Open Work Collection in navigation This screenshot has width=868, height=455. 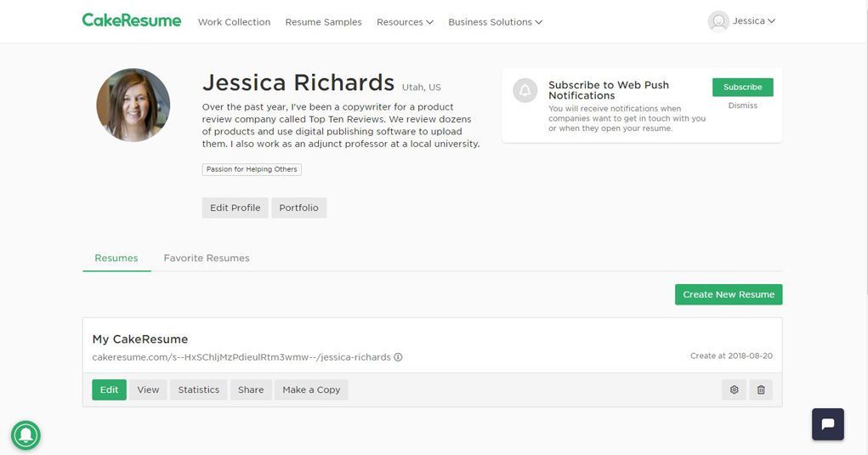click(x=234, y=22)
